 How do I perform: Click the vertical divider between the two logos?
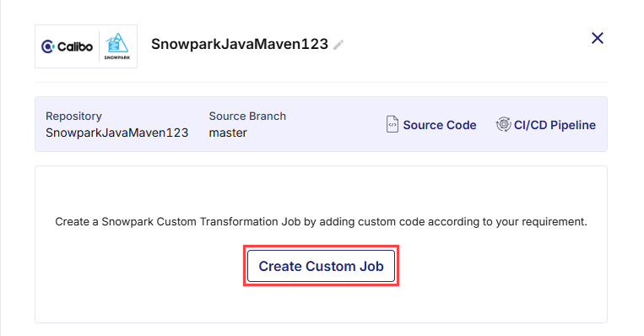[x=99, y=46]
